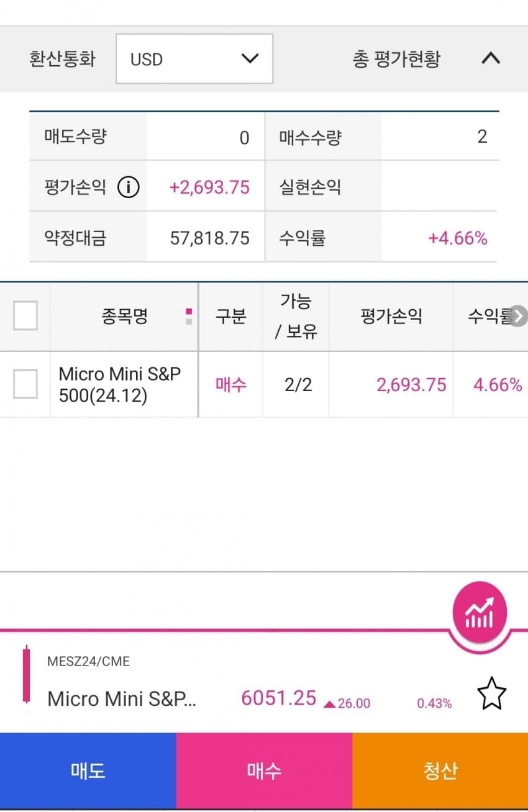Open the USD currency dropdown
Image resolution: width=528 pixels, height=812 pixels.
(x=194, y=59)
